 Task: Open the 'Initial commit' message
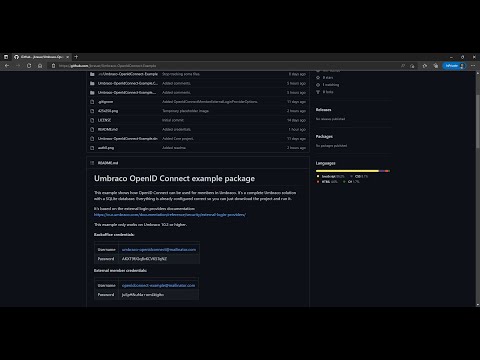pyautogui.click(x=173, y=120)
